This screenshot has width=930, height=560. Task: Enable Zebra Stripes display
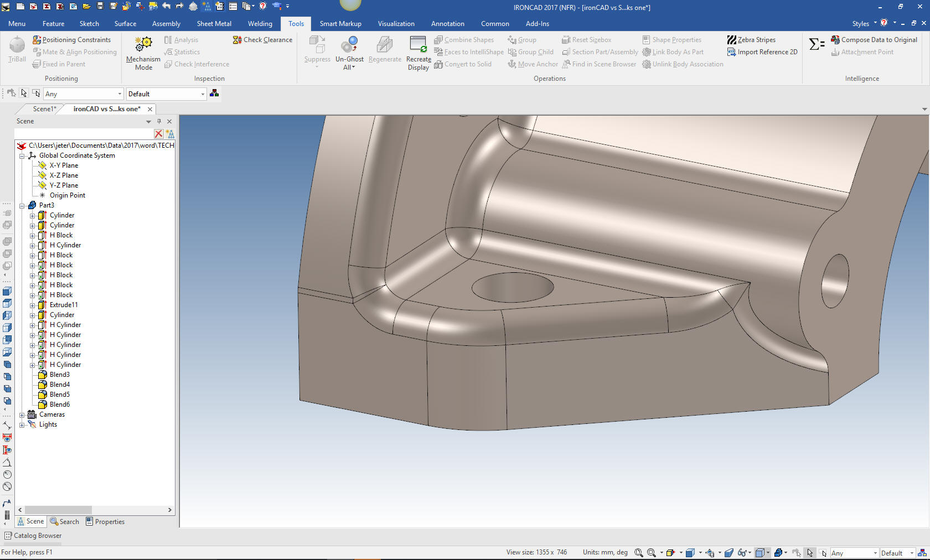pyautogui.click(x=751, y=40)
